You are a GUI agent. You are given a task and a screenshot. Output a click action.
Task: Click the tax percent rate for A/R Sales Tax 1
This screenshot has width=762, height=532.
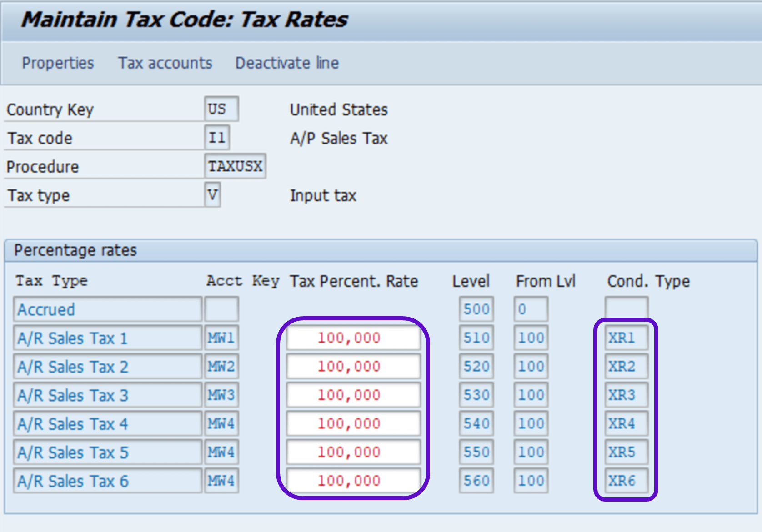point(353,338)
